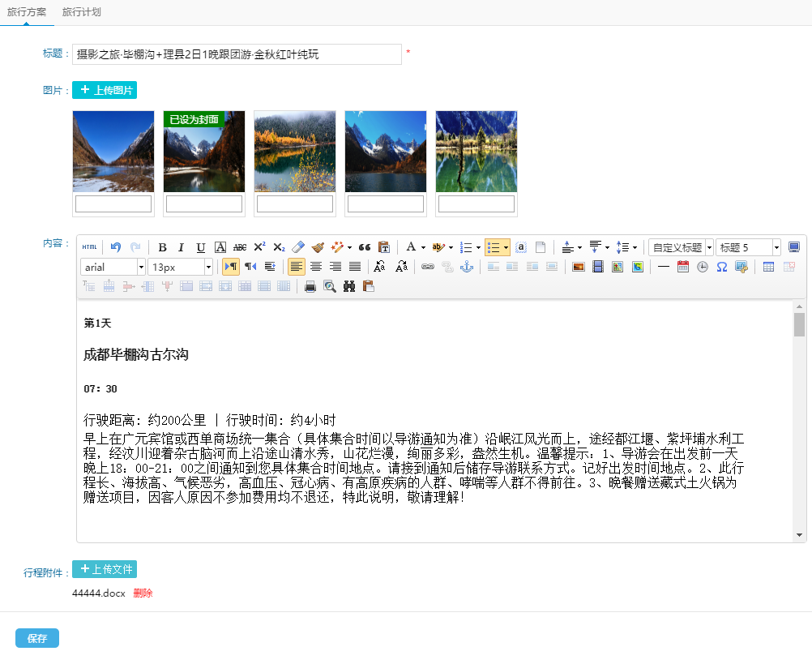Image resolution: width=812 pixels, height=664 pixels.
Task: Click the 标题 text input field
Action: (237, 54)
